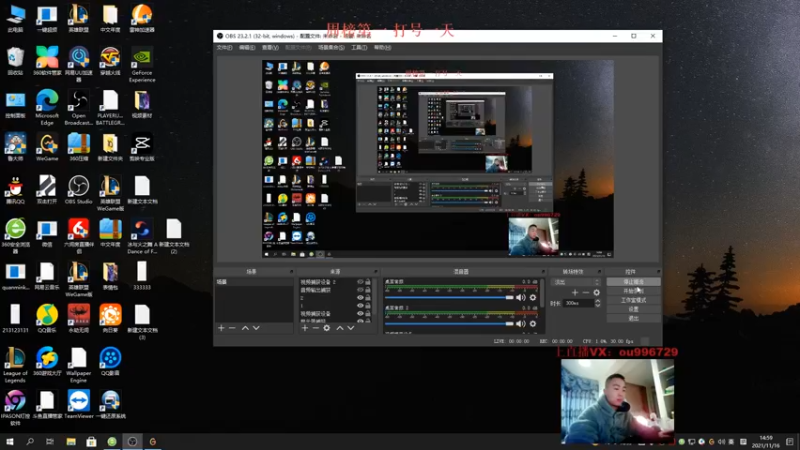Open taskbar search magnifier
This screenshot has width=800, height=450.
tap(30, 442)
